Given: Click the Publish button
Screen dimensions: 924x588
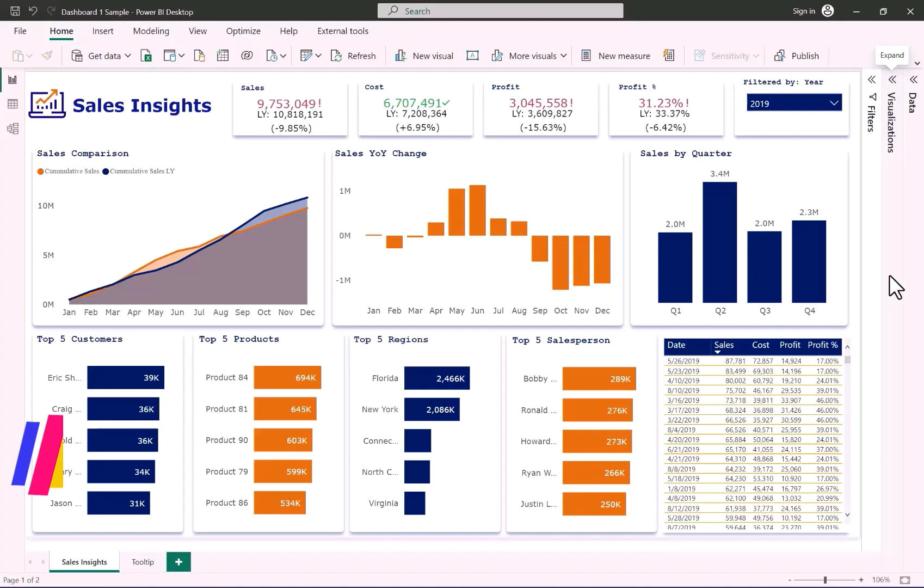Looking at the screenshot, I should pyautogui.click(x=797, y=55).
